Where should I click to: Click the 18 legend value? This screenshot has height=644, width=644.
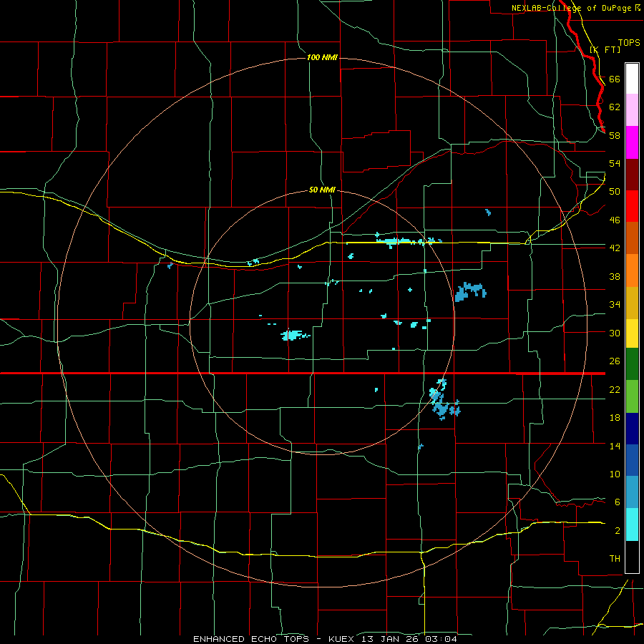615,417
